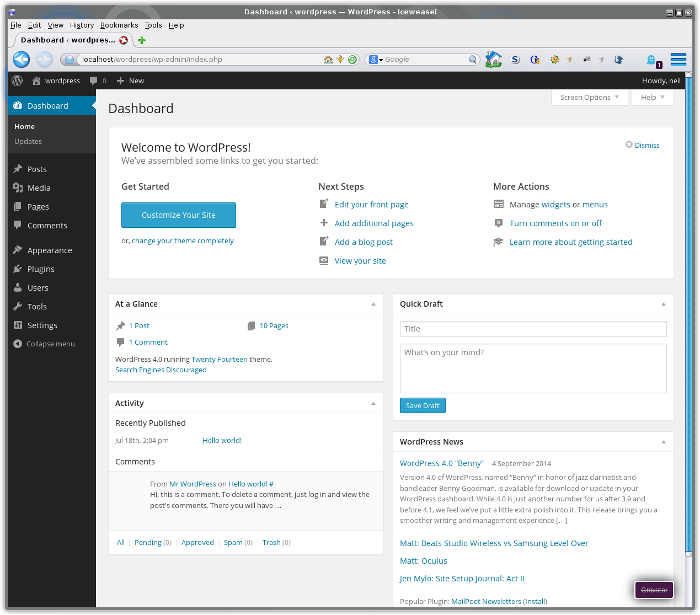Viewport: 700px width, 615px height.
Task: Collapse the Activity widget
Action: tap(373, 403)
